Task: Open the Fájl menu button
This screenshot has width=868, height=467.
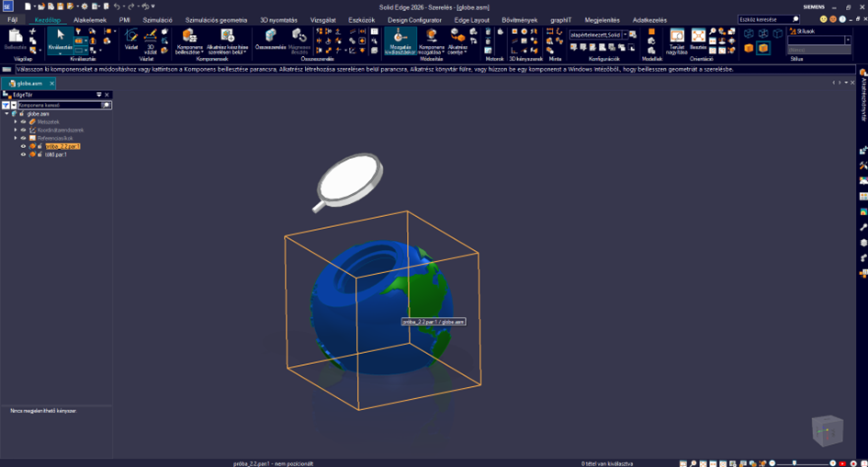Action: (x=14, y=19)
